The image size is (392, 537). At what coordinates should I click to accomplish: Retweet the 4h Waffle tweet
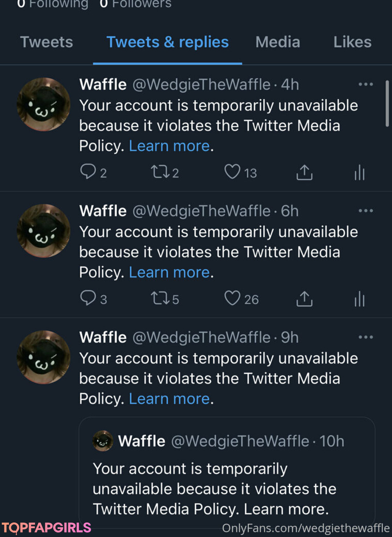(160, 172)
